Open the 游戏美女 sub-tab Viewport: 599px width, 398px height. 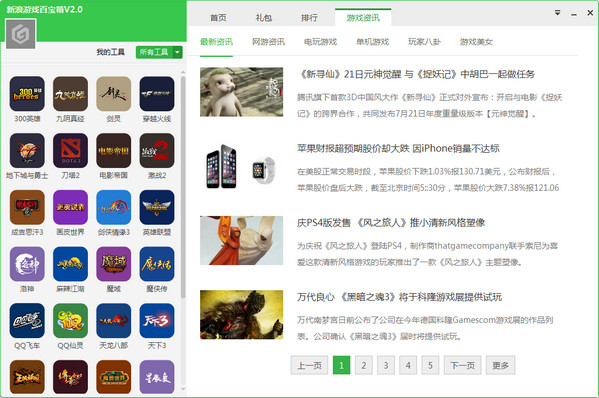point(476,42)
